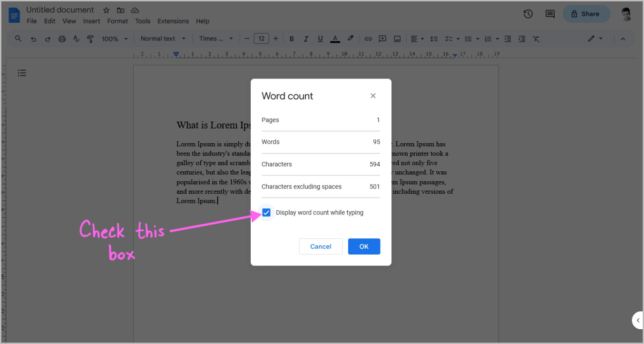
Task: Click the checklist icon
Action: [x=448, y=39]
